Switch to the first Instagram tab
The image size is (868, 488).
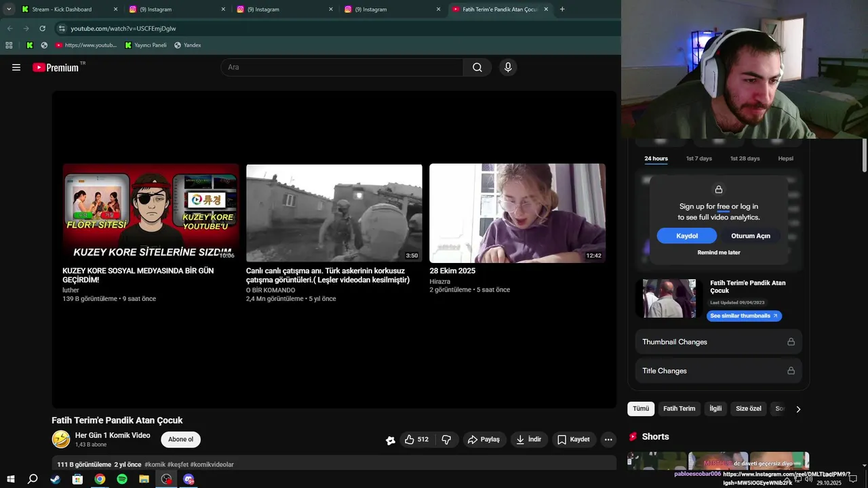[x=178, y=9]
